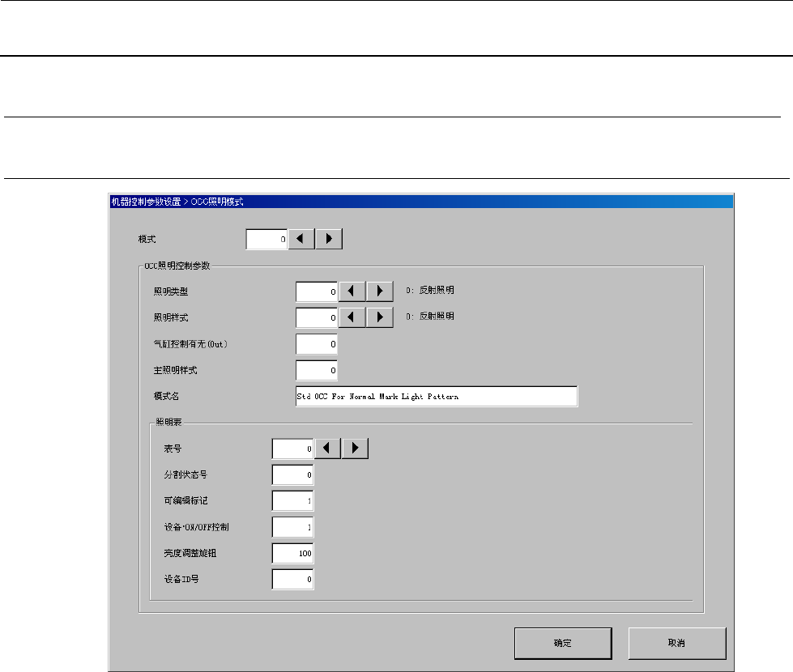Screen dimensions: 793x672
Task: Increase 表号 with the right arrow
Action: pyautogui.click(x=355, y=449)
